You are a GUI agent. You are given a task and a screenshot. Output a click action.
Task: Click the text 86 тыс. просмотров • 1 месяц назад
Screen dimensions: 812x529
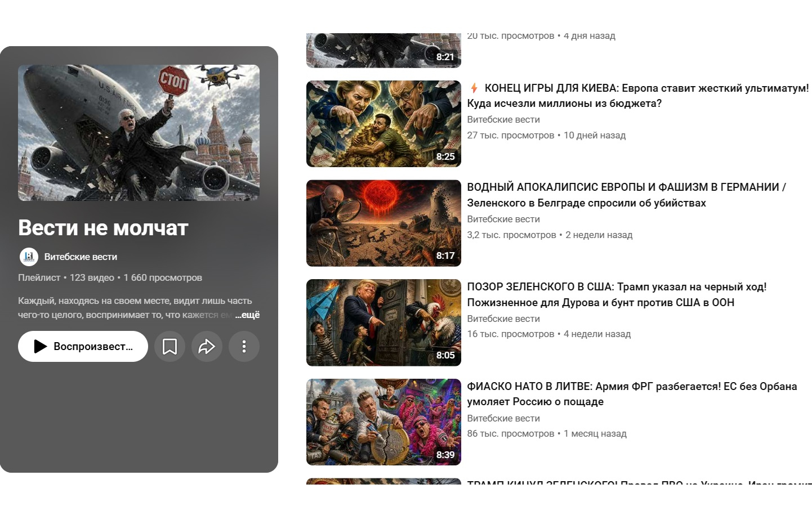pyautogui.click(x=547, y=433)
